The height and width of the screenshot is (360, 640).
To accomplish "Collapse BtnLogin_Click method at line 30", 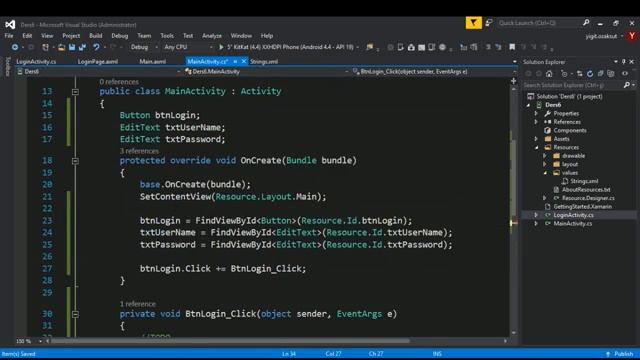I will tap(75, 314).
